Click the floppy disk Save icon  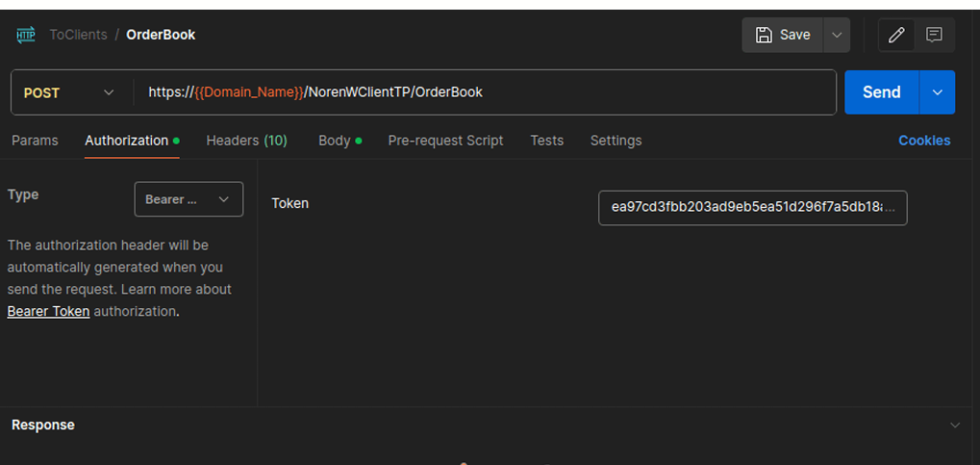click(x=765, y=35)
